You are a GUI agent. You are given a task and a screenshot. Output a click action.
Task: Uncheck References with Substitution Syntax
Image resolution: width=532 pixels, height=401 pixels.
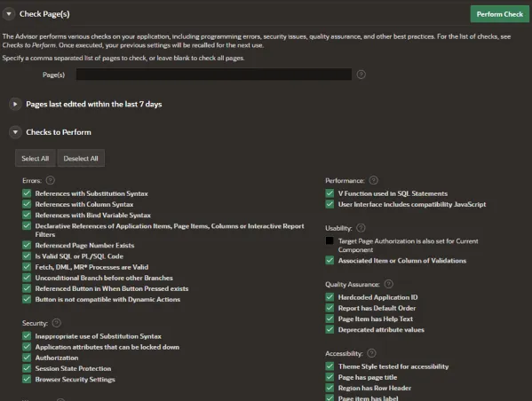[27, 193]
